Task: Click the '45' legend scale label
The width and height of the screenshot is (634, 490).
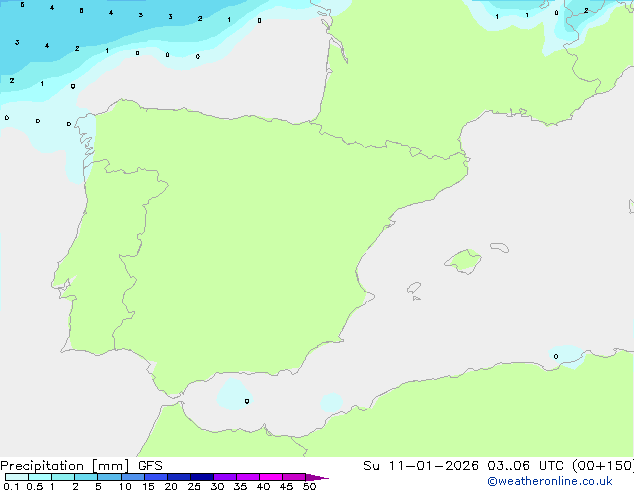Action: 286,486
